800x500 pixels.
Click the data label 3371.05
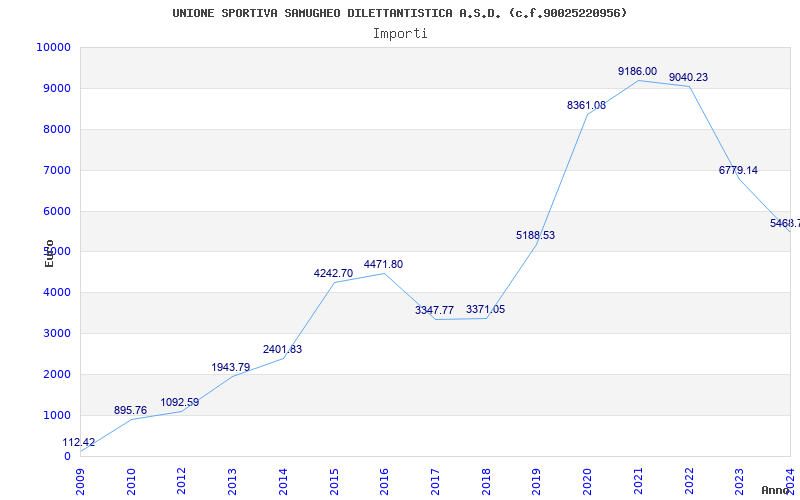(x=485, y=309)
